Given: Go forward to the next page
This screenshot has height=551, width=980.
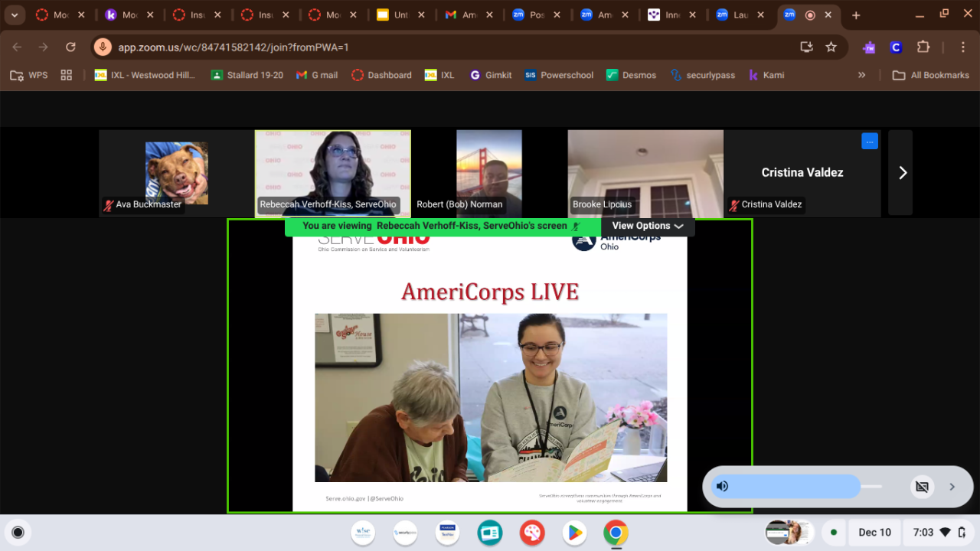Looking at the screenshot, I should (x=43, y=47).
